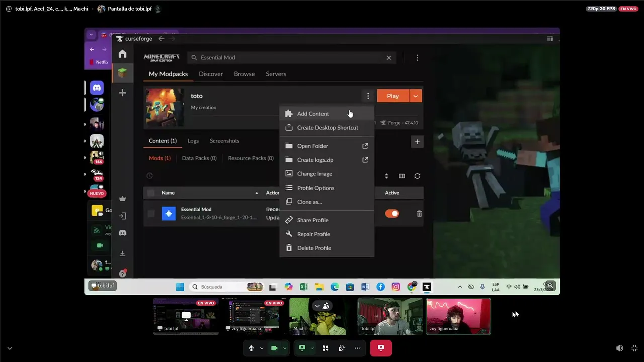The height and width of the screenshot is (362, 644).
Task: Open Discord home icon in server list
Action: click(97, 88)
